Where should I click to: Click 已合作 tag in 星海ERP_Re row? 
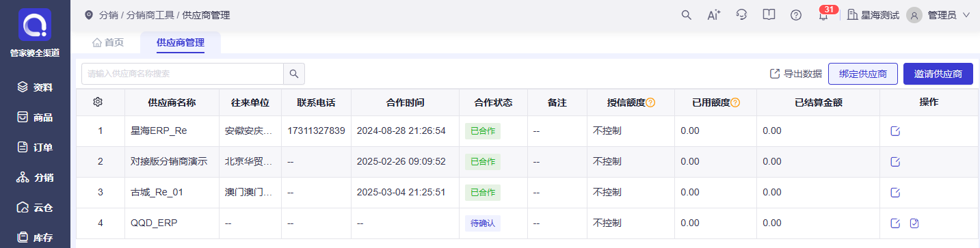483,130
